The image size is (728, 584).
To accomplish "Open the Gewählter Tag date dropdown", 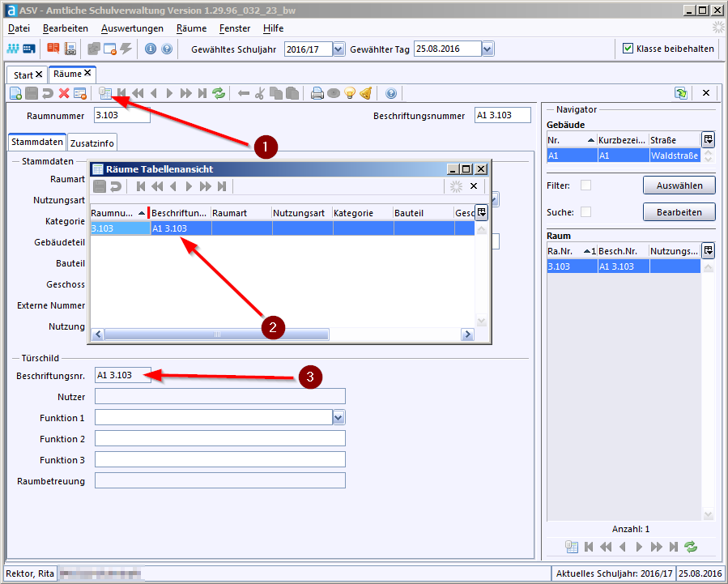I will point(487,49).
